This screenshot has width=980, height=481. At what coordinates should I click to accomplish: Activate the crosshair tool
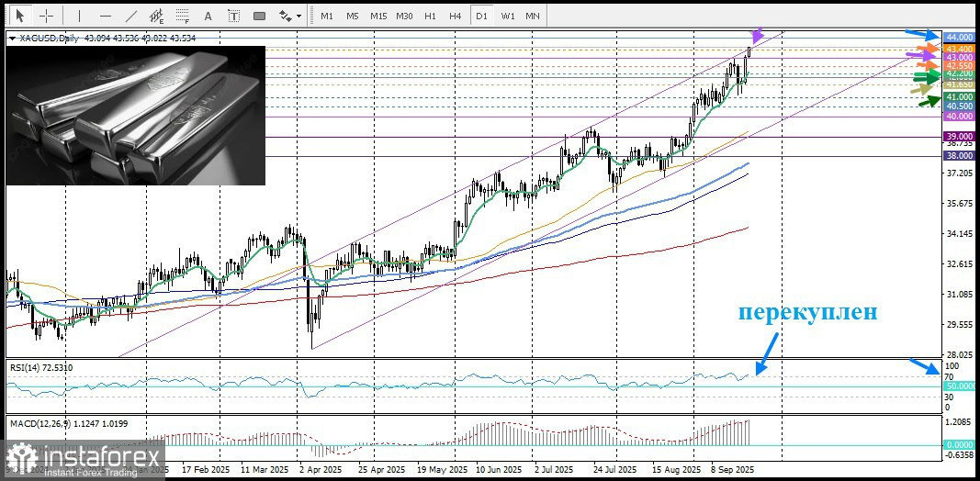47,16
